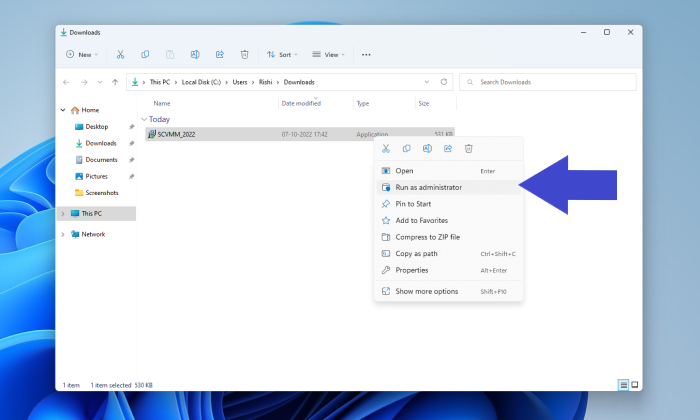
Task: Collapse the Home tree node
Action: [63, 110]
